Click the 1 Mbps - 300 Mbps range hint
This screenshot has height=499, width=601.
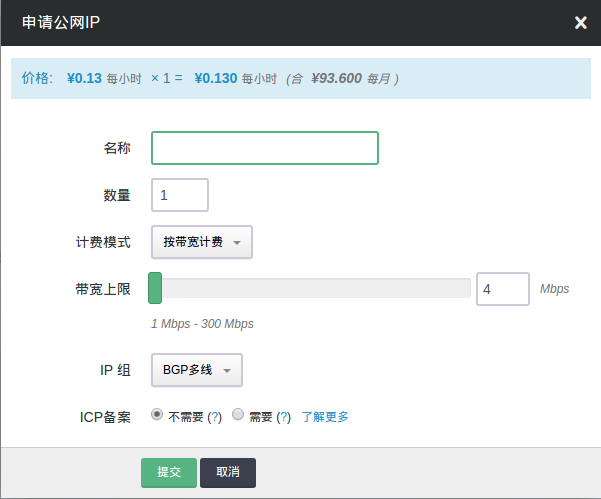coord(202,324)
